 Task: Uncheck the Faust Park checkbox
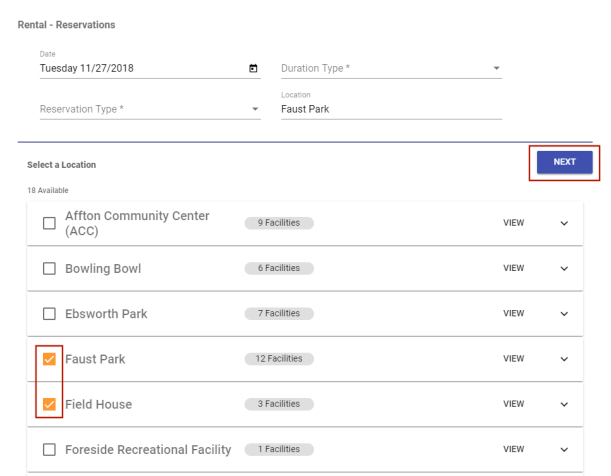(x=49, y=359)
